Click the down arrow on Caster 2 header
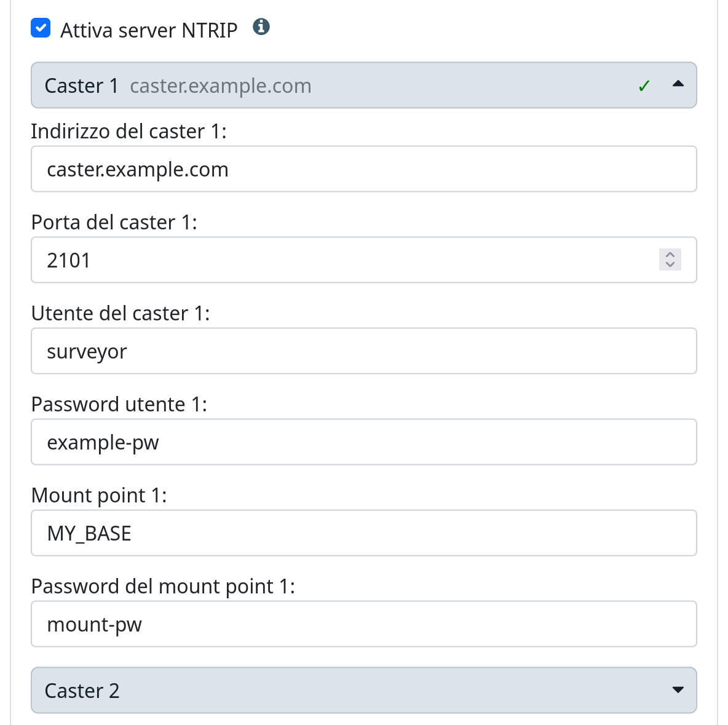The height and width of the screenshot is (725, 728). 678,690
